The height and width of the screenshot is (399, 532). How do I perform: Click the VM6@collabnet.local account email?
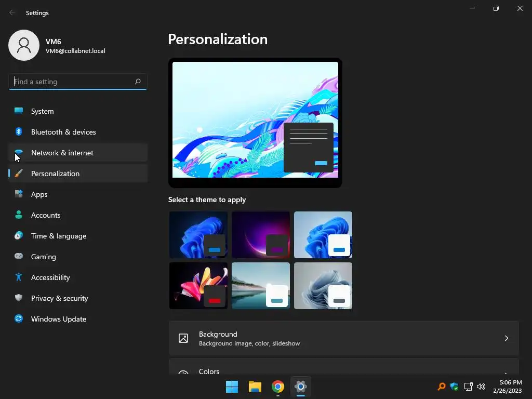[75, 51]
